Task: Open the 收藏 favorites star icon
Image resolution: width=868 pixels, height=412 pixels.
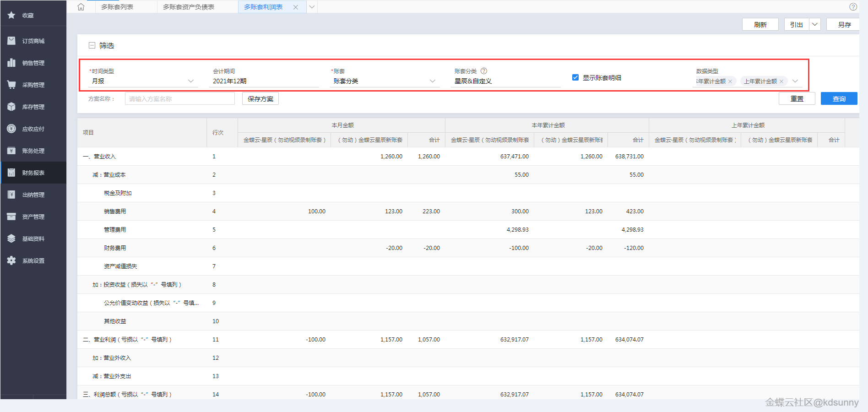Action: 11,15
